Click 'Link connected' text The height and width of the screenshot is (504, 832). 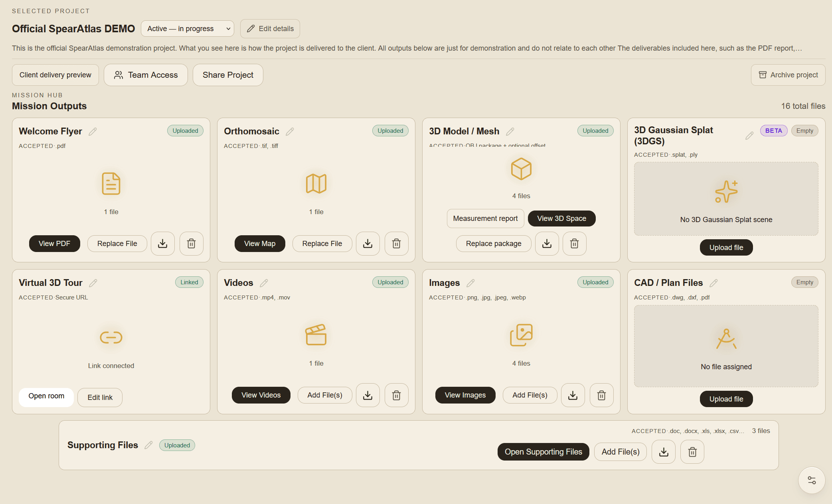click(111, 366)
